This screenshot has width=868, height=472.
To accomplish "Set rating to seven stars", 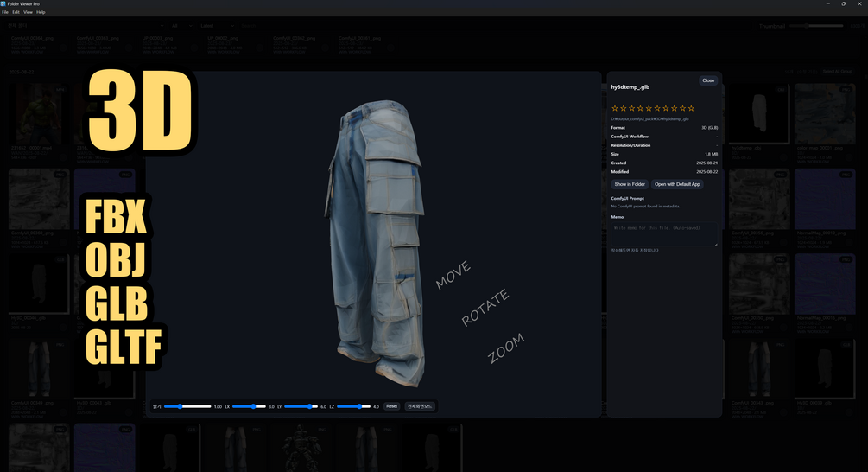I will point(666,108).
